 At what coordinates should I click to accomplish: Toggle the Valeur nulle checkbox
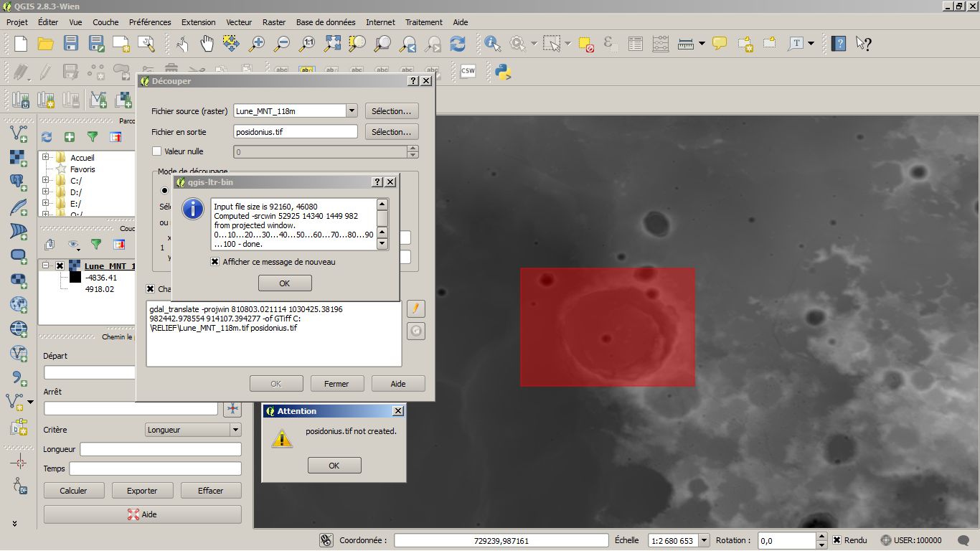point(157,151)
